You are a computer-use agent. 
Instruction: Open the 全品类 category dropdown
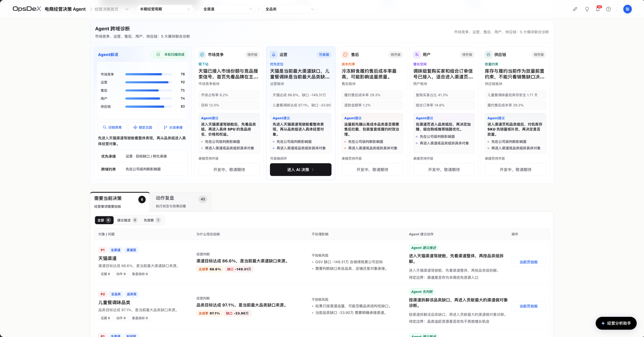290,9
